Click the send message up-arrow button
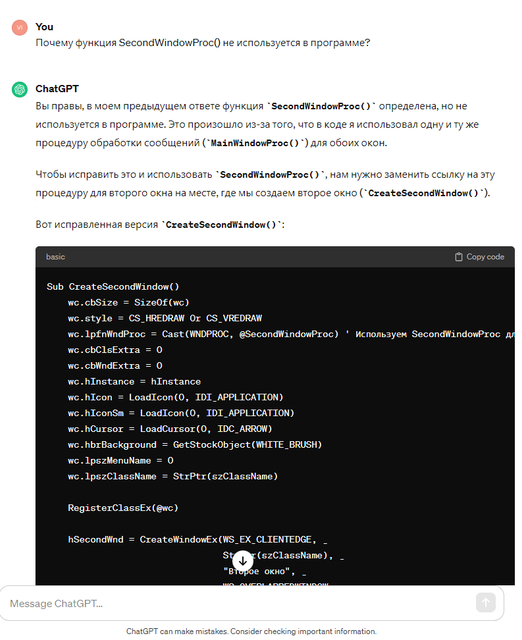Screen dimensions: 522x640 click(x=485, y=602)
